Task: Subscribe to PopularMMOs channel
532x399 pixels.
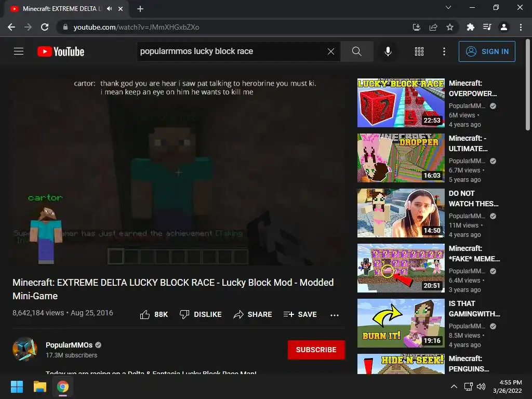Action: 316,350
